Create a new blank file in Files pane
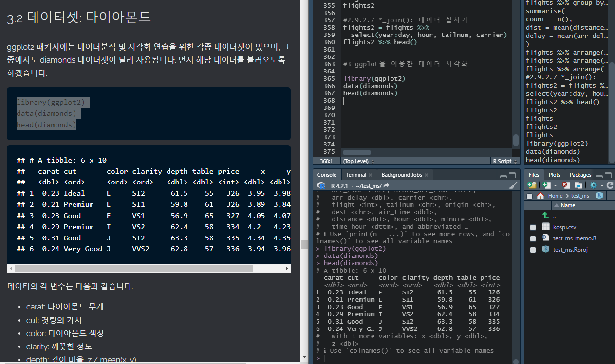The width and height of the screenshot is (615, 364). pyautogui.click(x=546, y=185)
